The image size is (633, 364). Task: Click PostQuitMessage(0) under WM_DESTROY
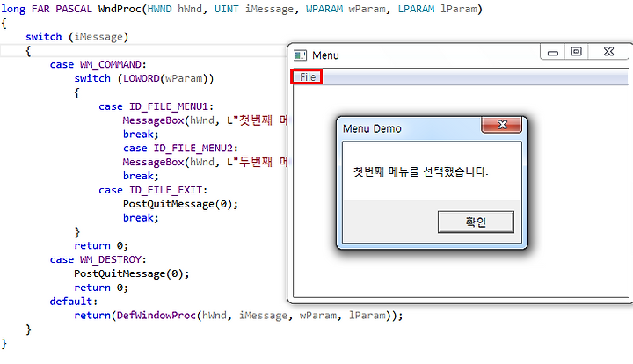132,273
